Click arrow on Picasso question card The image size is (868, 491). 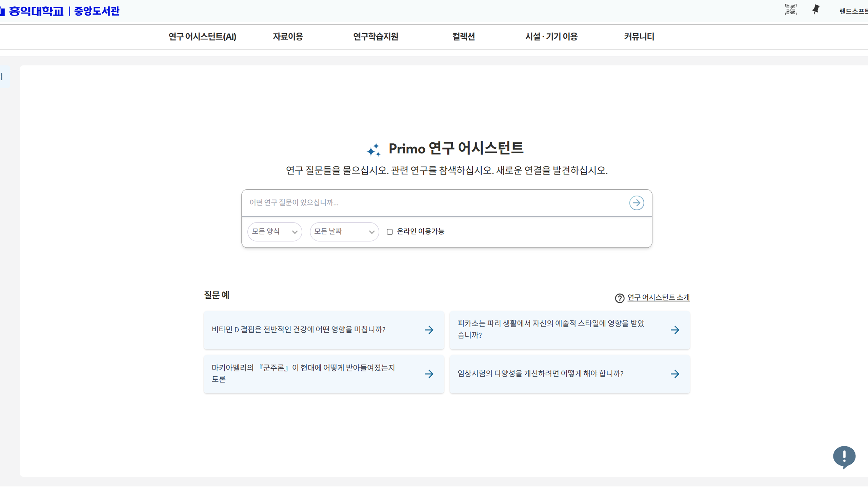[675, 330]
